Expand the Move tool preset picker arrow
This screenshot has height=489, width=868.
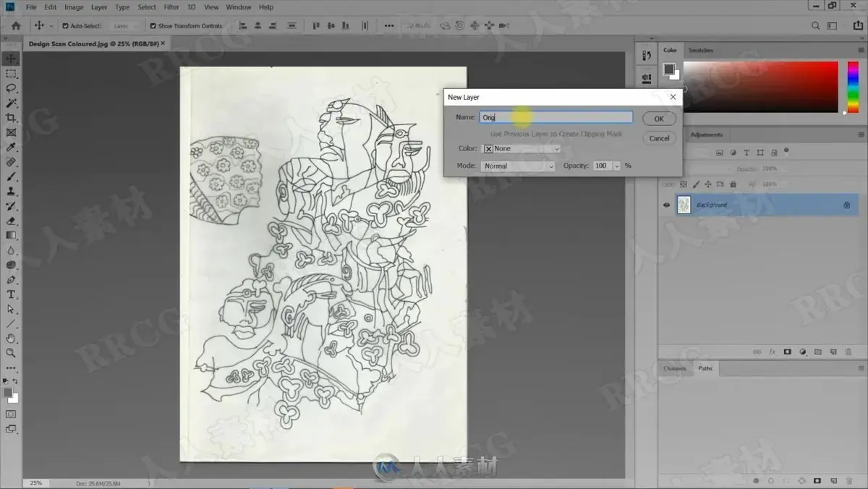[x=51, y=26]
